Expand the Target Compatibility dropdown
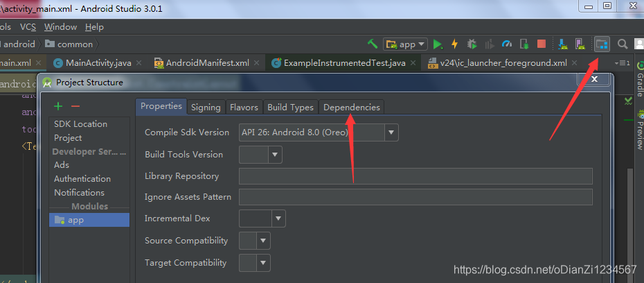644x283 pixels. tap(263, 262)
